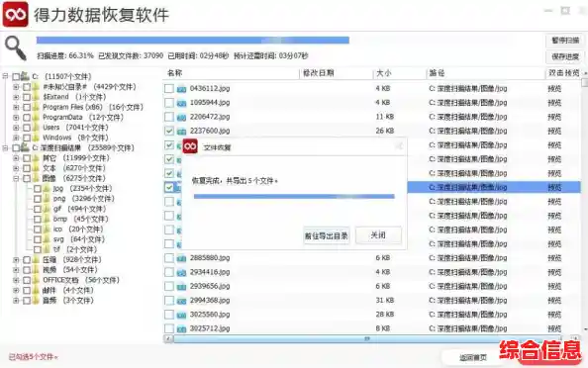This screenshot has width=588, height=368.
Task: Click the folder icon of Program Files (x86)
Action: pos(36,107)
